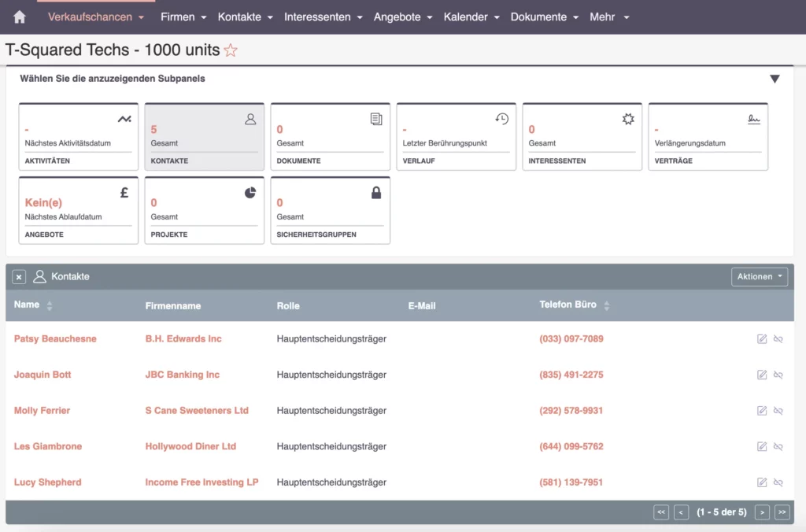Select the Interessenten subpanel card

point(582,137)
